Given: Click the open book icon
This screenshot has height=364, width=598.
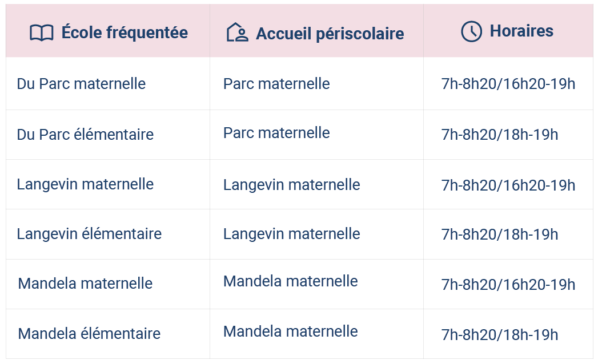Looking at the screenshot, I should click(x=41, y=33).
